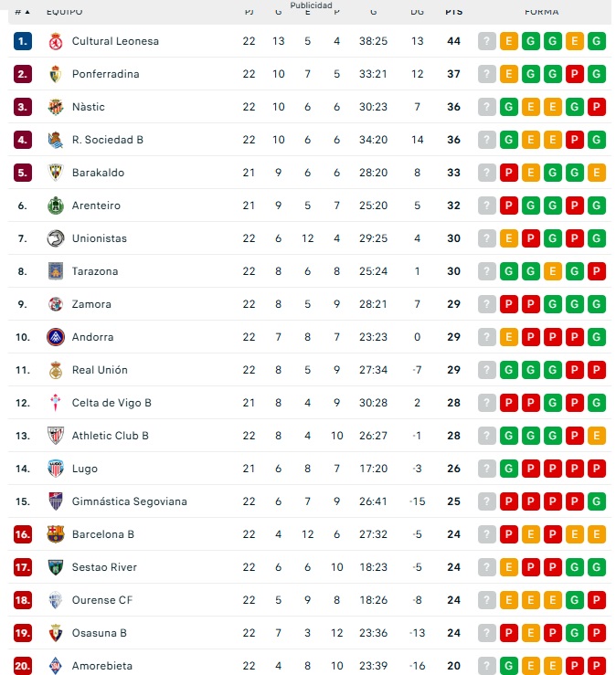The height and width of the screenshot is (675, 616).
Task: Click the blue position 1 badge
Action: [x=23, y=41]
